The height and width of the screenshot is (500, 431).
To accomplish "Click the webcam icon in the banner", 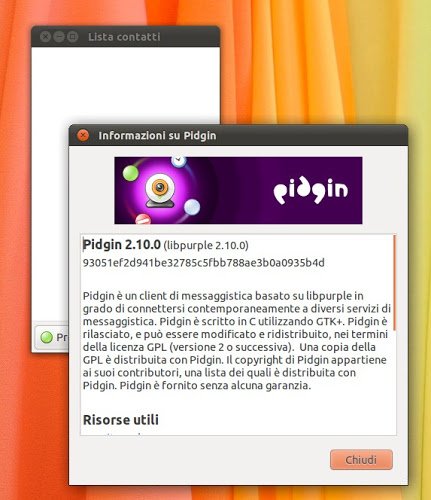I will pos(160,191).
